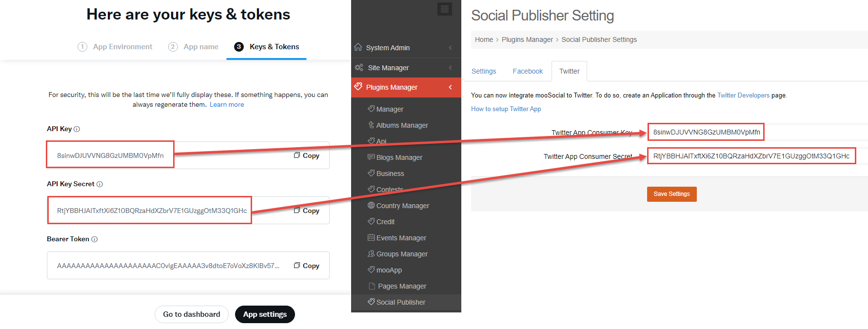Screen dimensions: 868x329
Task: Open Contests in the sidebar
Action: tap(390, 190)
